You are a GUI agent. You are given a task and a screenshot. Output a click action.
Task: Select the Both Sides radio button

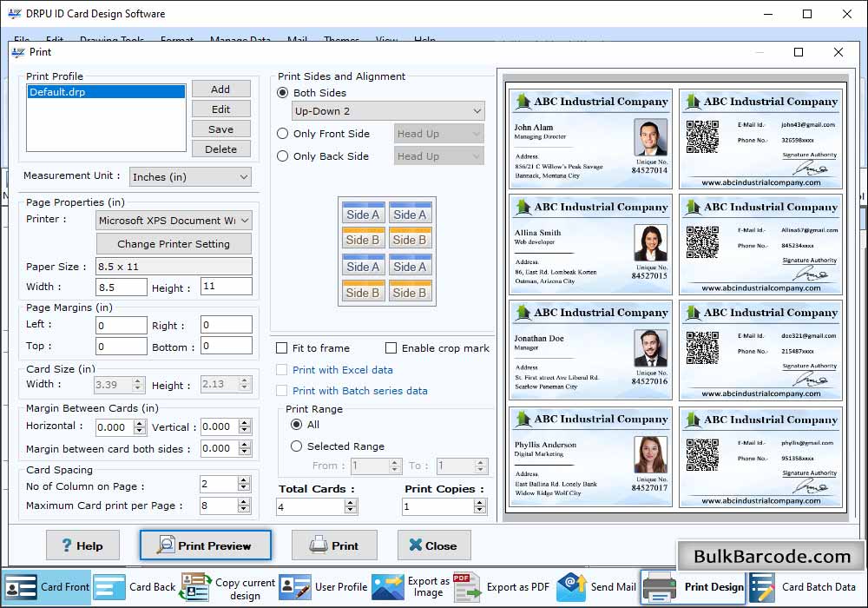(282, 92)
